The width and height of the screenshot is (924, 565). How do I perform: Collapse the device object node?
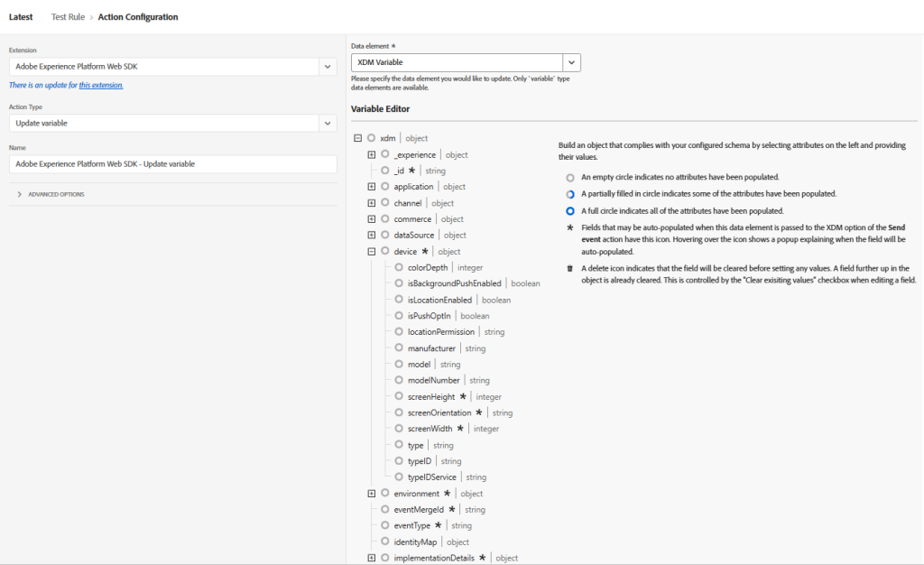(x=371, y=251)
